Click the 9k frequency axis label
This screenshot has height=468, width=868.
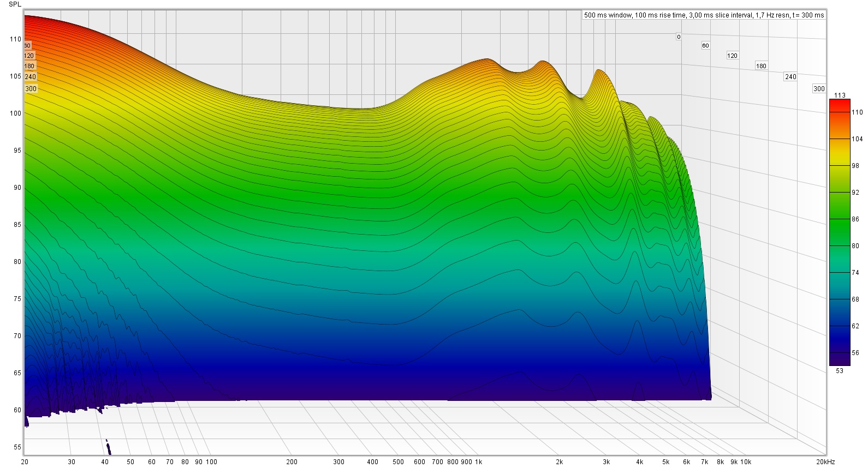pyautogui.click(x=734, y=462)
